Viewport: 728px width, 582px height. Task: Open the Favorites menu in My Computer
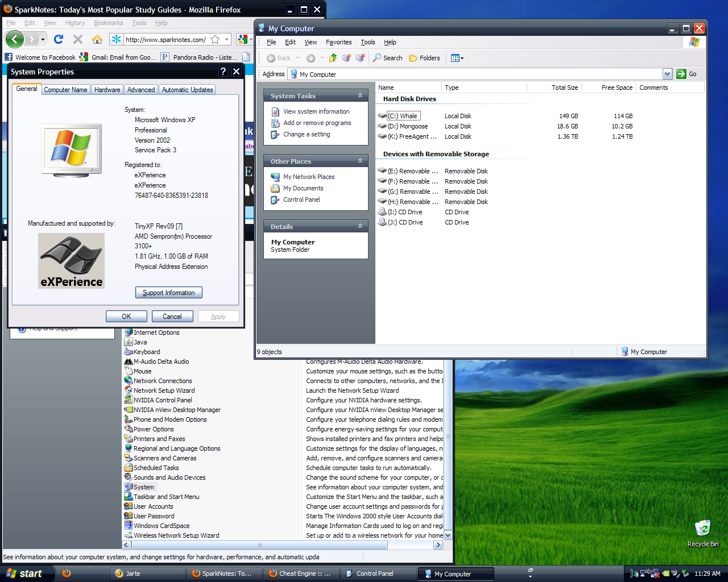click(x=338, y=42)
